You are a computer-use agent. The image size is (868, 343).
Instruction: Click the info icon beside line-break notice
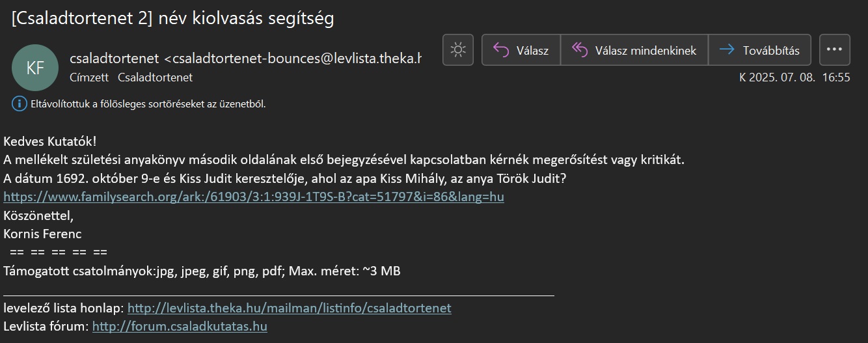20,103
